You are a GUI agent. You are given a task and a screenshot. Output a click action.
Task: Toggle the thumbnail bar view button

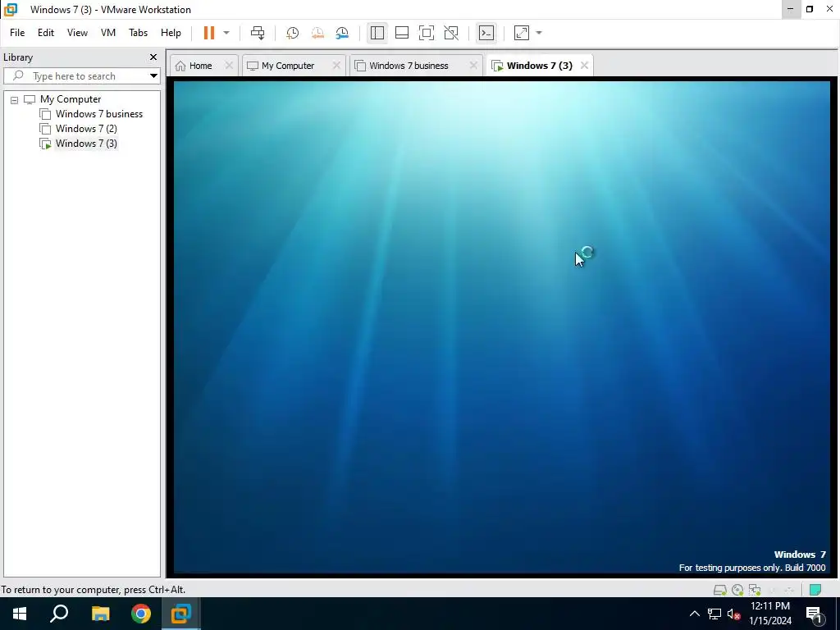point(402,33)
